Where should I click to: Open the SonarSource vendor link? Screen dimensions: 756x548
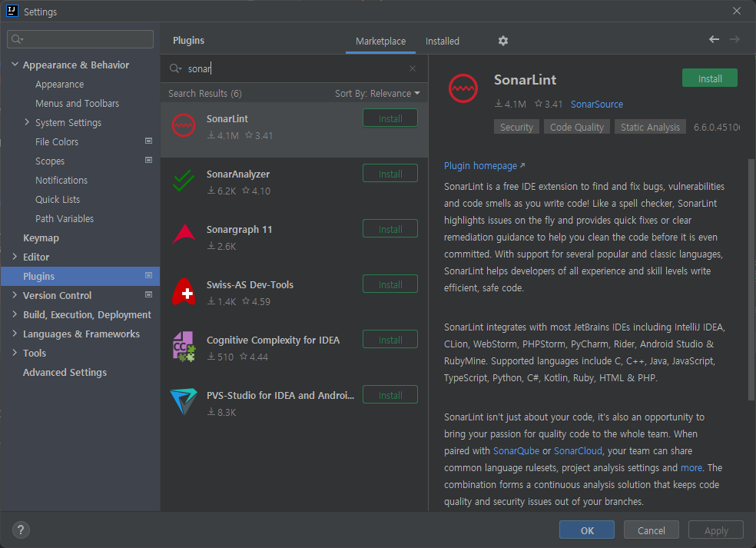pyautogui.click(x=596, y=105)
